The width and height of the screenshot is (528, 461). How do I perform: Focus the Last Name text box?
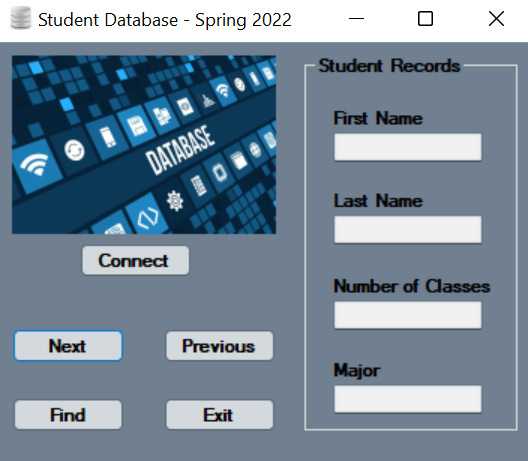[408, 229]
